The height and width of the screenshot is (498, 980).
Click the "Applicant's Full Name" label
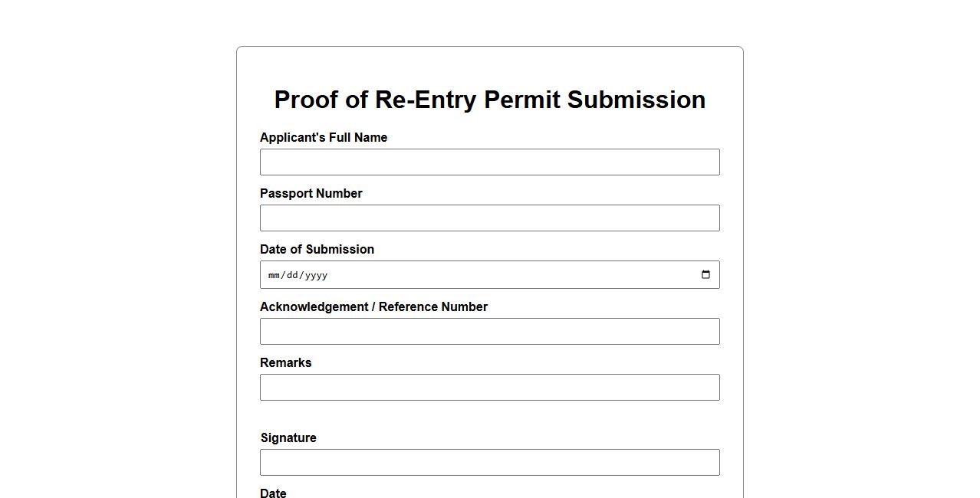[x=324, y=138]
